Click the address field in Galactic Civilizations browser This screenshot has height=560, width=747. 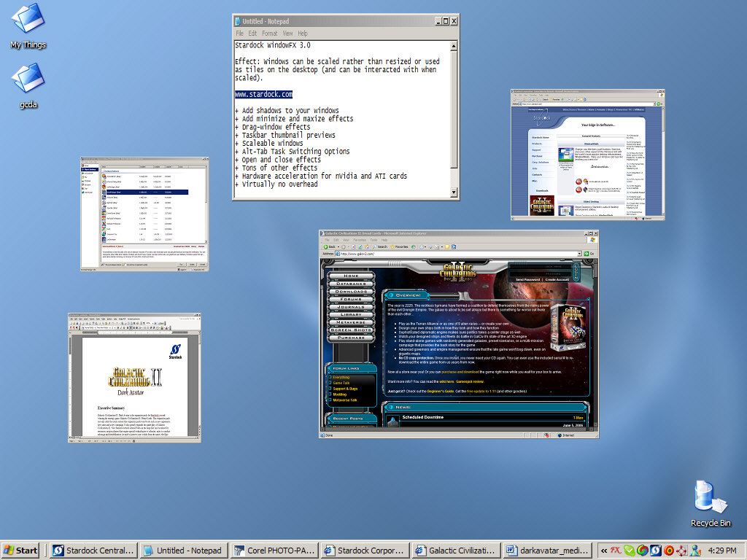457,254
